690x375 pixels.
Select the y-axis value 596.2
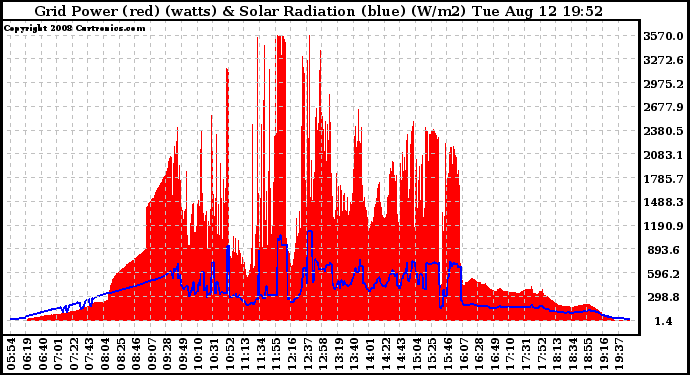click(x=663, y=274)
